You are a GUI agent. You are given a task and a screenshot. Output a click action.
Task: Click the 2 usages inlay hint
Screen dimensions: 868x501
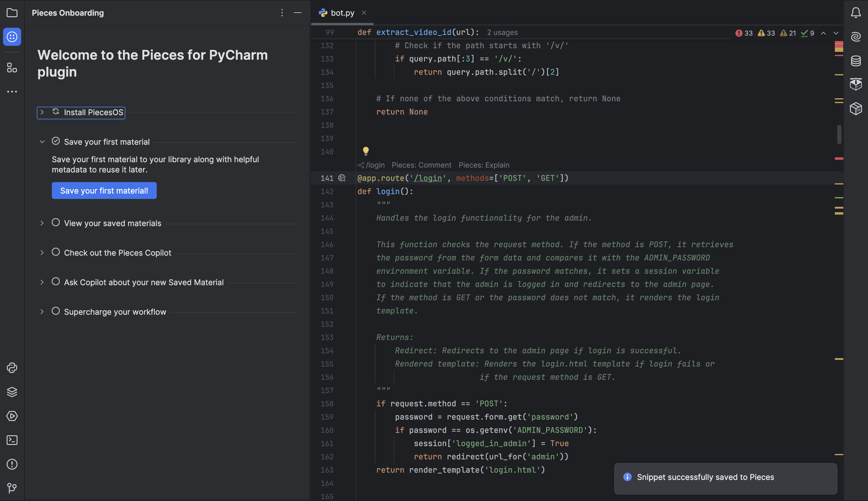502,32
